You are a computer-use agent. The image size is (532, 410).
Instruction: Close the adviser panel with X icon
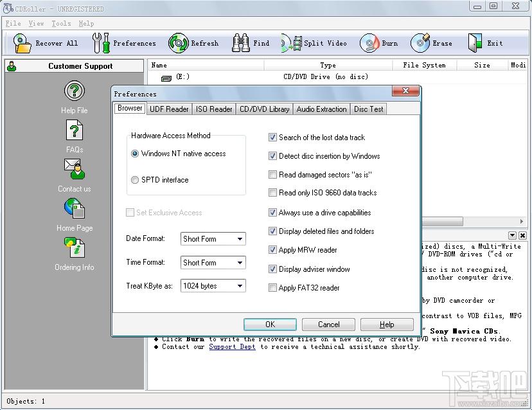[x=522, y=235]
